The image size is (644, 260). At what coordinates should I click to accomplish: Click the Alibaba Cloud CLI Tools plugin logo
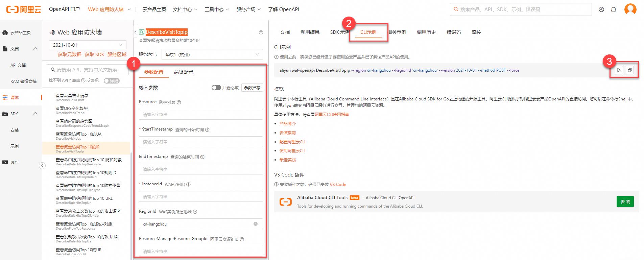pyautogui.click(x=286, y=202)
